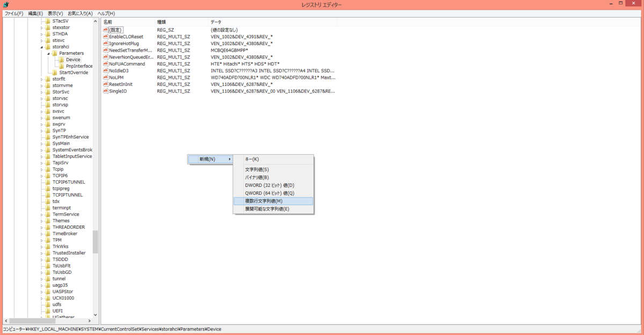Click the NeedSetTransferM... value icon
The width and height of the screenshot is (644, 335).
(x=106, y=50)
